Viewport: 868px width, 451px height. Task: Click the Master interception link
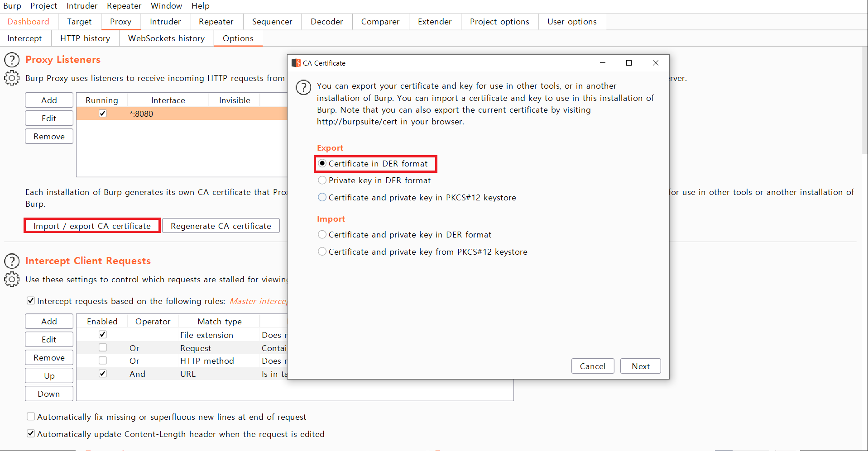tap(258, 301)
